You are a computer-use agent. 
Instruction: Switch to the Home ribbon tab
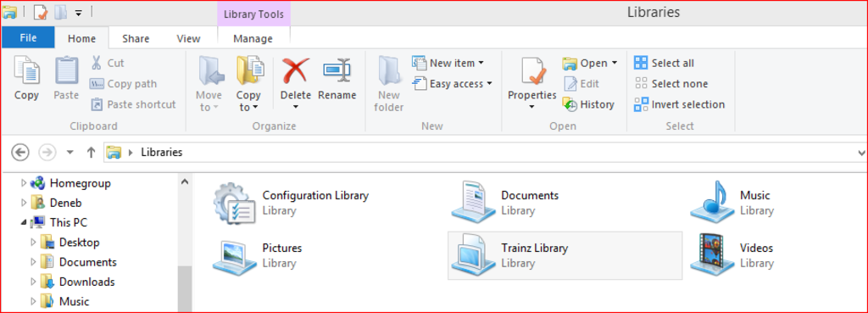coord(81,38)
